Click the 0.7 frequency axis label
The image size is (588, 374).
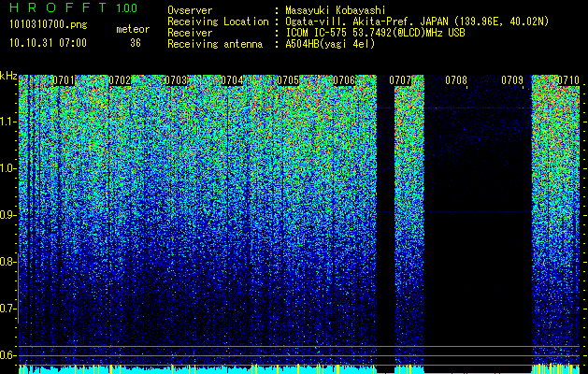[x=7, y=309]
